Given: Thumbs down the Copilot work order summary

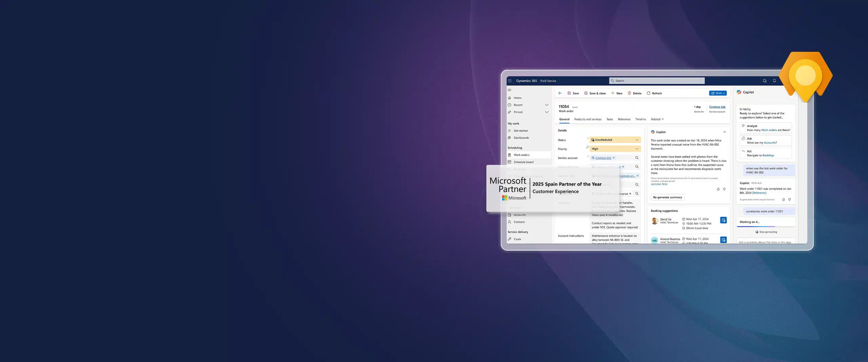Looking at the screenshot, I should point(724,189).
